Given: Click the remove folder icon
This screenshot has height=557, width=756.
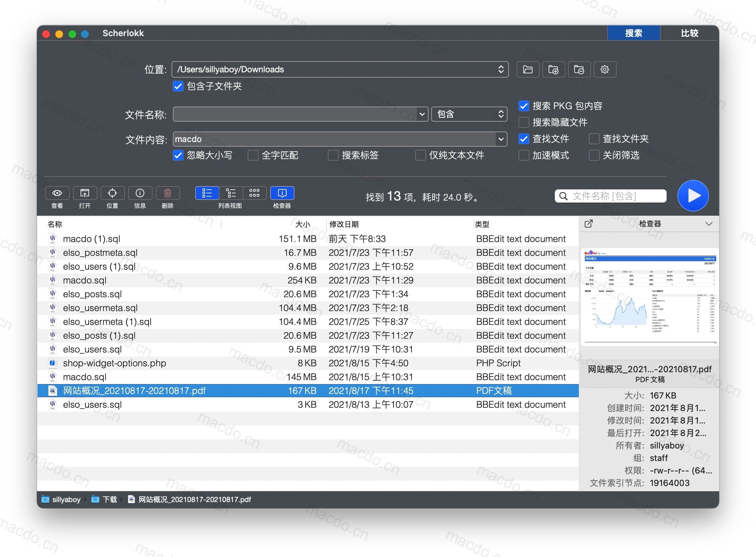Looking at the screenshot, I should coord(579,69).
